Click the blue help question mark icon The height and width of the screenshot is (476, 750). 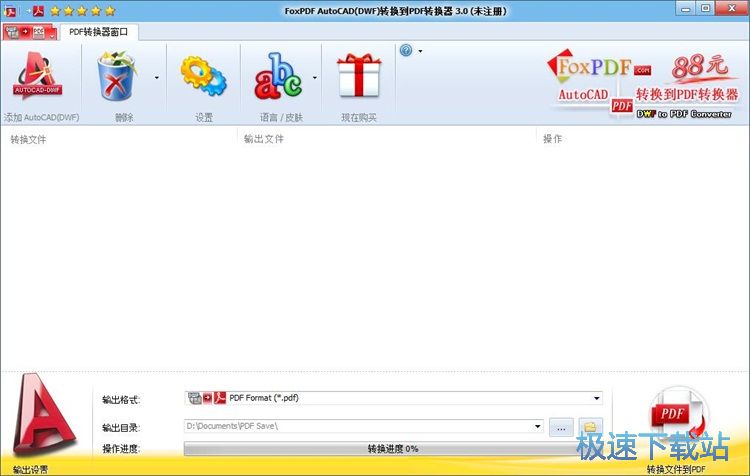pos(406,50)
